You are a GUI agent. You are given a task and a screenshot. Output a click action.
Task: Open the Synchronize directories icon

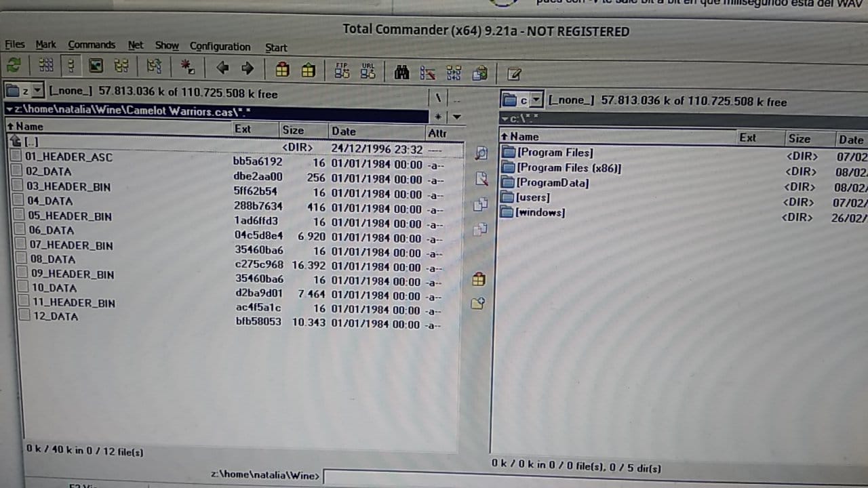(x=454, y=73)
